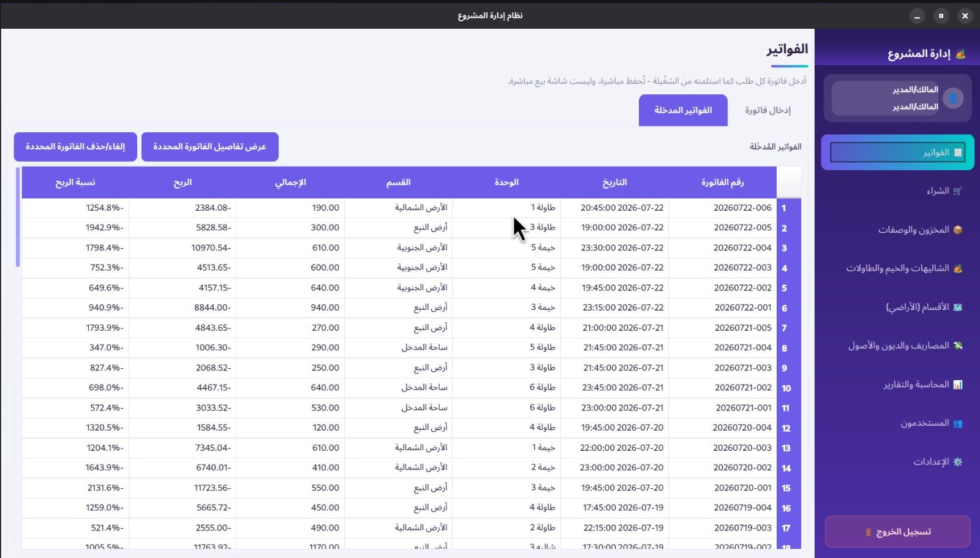
Task: Select row number 10 header
Action: click(x=788, y=388)
